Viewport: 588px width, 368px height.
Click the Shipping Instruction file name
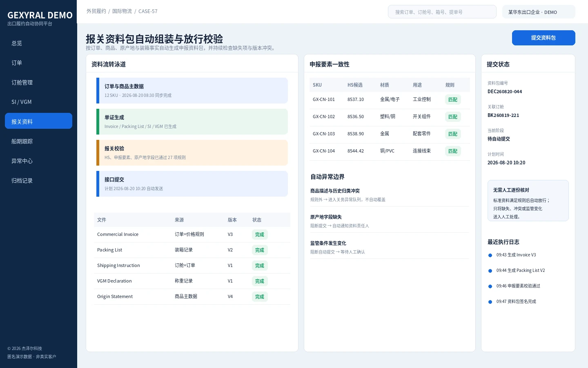tap(118, 265)
